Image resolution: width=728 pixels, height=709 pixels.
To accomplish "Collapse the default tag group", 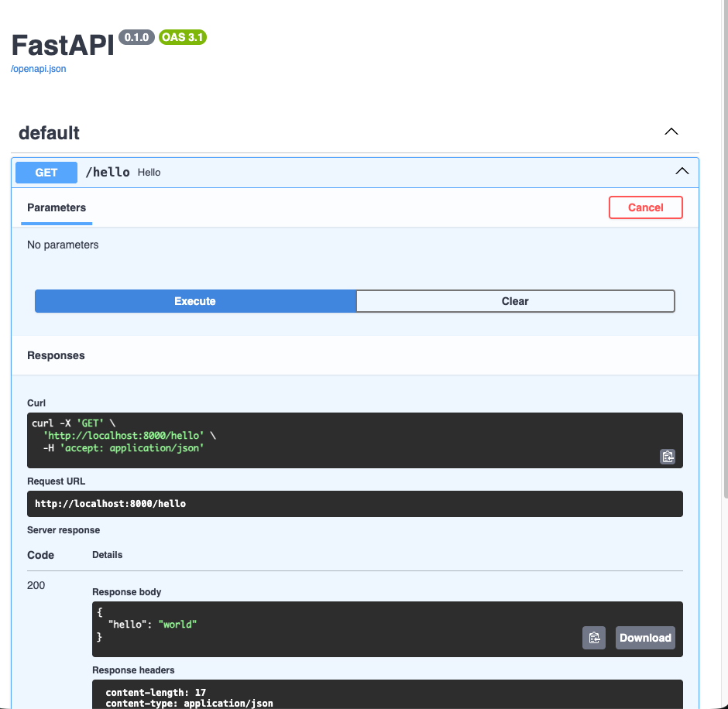I will [x=49, y=132].
